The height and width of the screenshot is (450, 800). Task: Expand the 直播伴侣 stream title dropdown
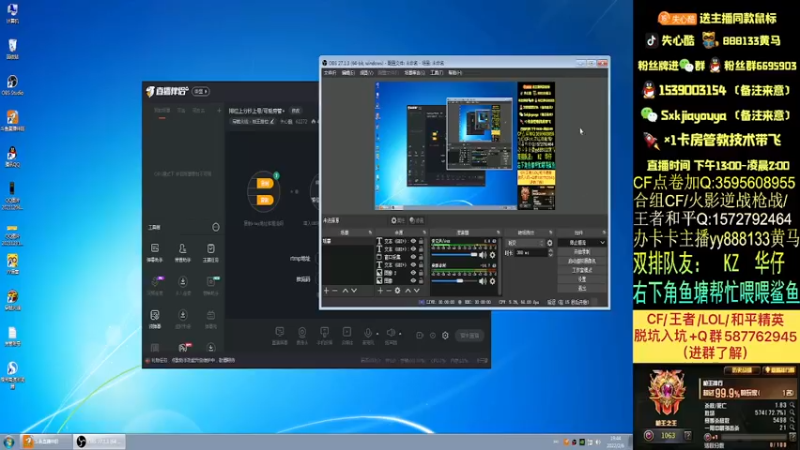pos(282,111)
